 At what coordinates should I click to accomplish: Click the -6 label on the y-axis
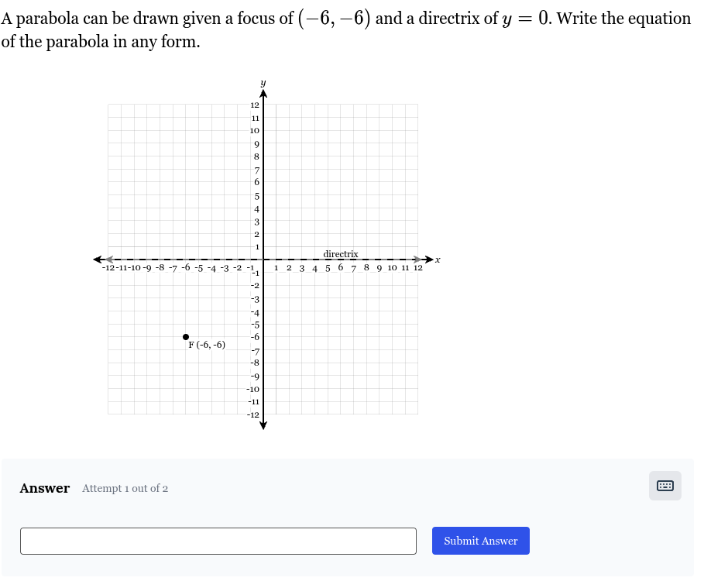pos(255,337)
